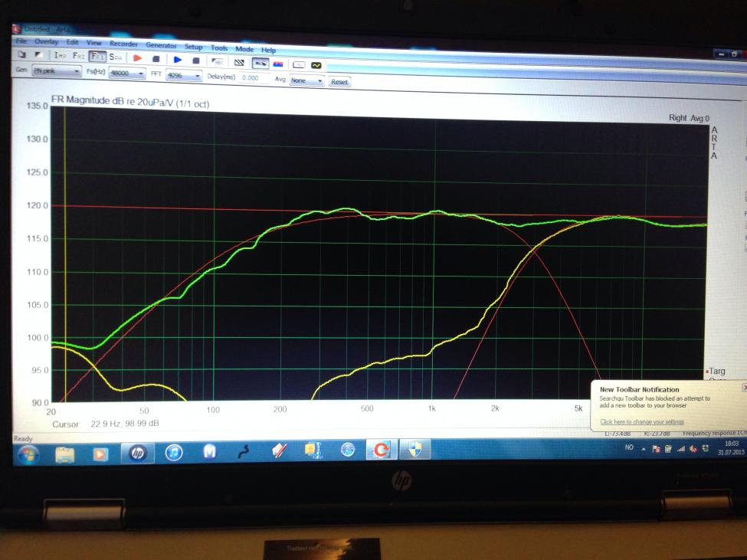747x560 pixels.
Task: Click the striped overlay toolbar icon
Action: coord(239,62)
